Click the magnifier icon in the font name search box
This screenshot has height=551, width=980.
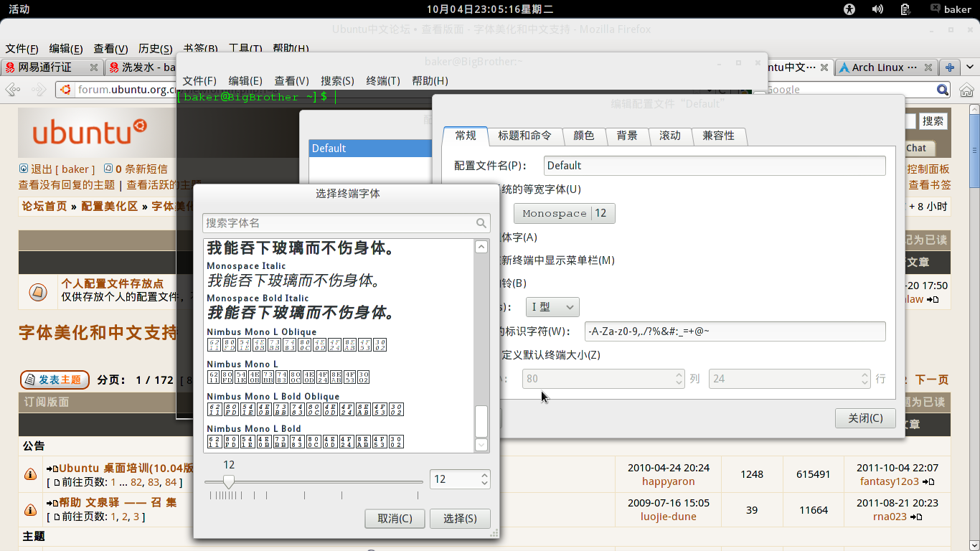[481, 223]
